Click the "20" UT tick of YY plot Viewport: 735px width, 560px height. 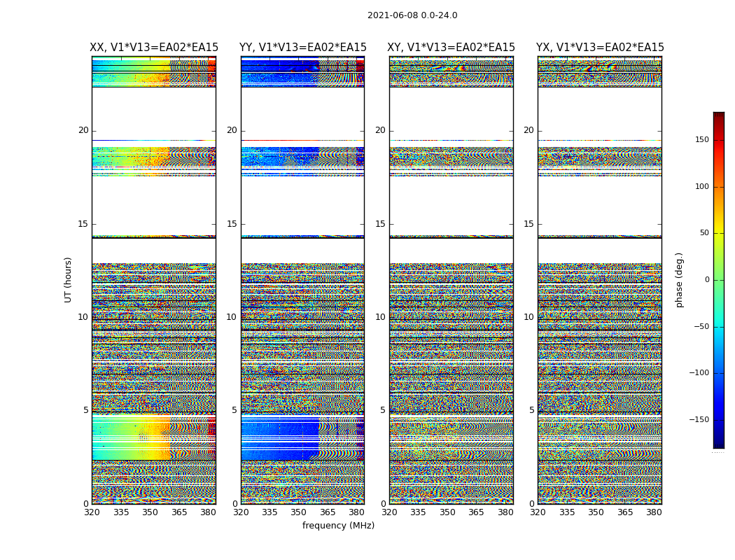232,130
